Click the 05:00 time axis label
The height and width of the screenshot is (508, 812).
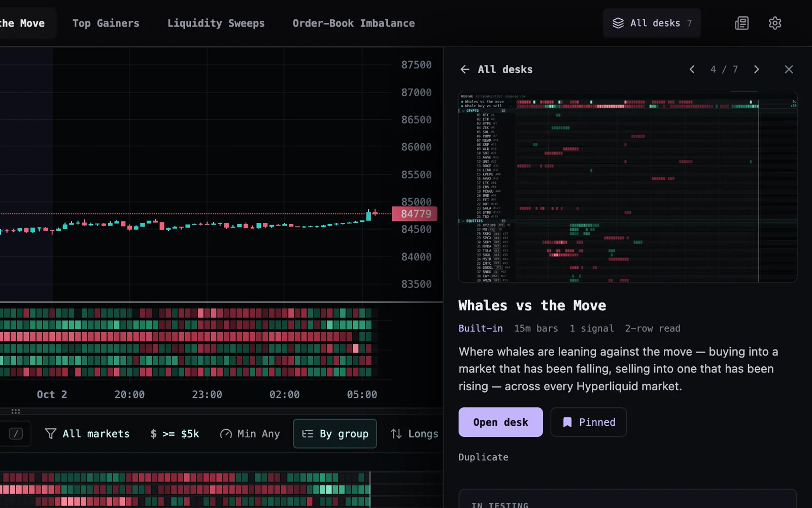pyautogui.click(x=362, y=395)
